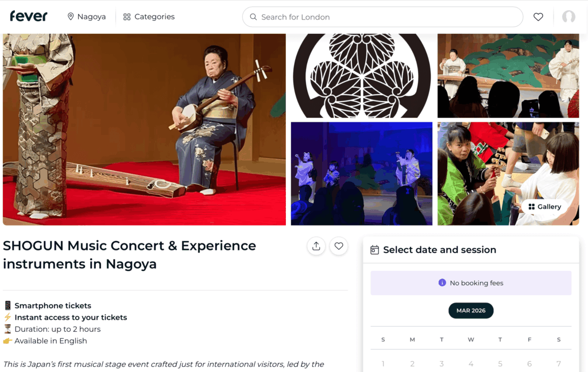View the pine tree stage photo
This screenshot has height=372, width=588.
(508, 75)
